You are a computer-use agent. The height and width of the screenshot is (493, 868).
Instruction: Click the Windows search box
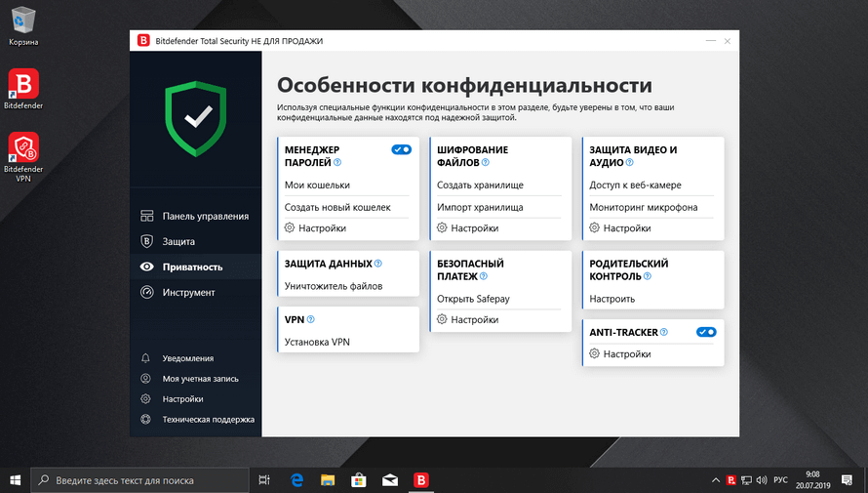click(139, 480)
